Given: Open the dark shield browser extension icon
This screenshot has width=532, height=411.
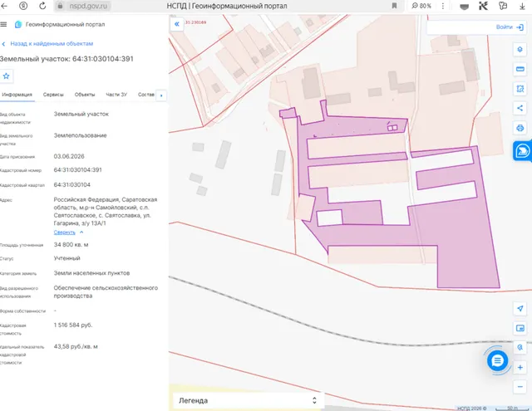Looking at the screenshot, I should [x=464, y=6].
